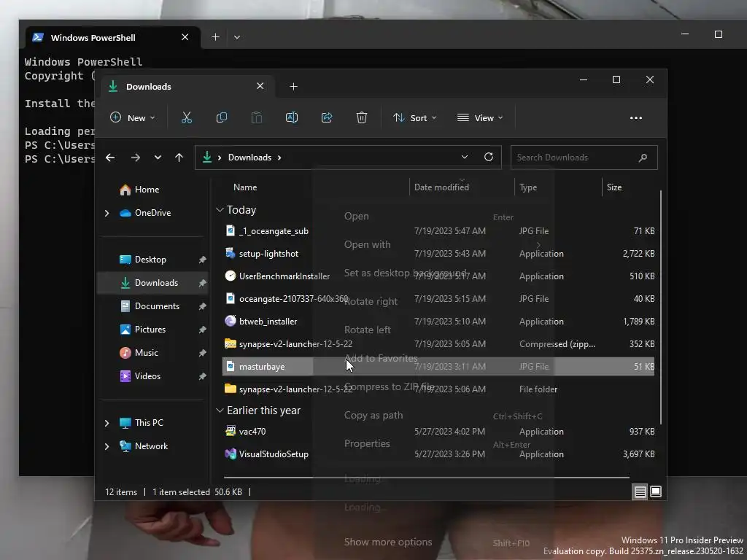Click the Copy icon in Explorer toolbar
The height and width of the screenshot is (560, 747).
click(x=222, y=117)
